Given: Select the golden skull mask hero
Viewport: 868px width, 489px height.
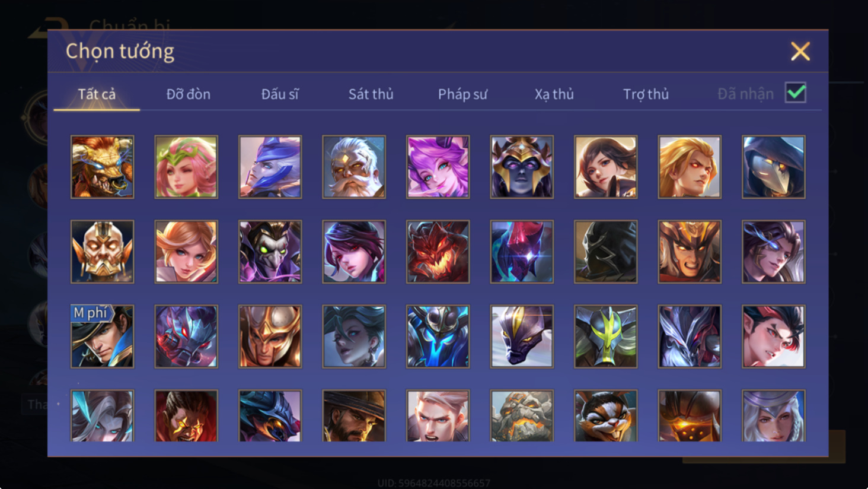Looking at the screenshot, I should click(103, 252).
